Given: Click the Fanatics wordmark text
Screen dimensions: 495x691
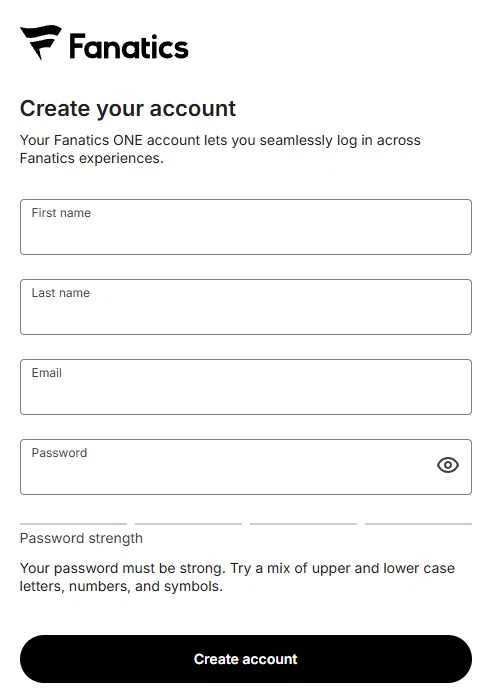Looking at the screenshot, I should 129,46.
